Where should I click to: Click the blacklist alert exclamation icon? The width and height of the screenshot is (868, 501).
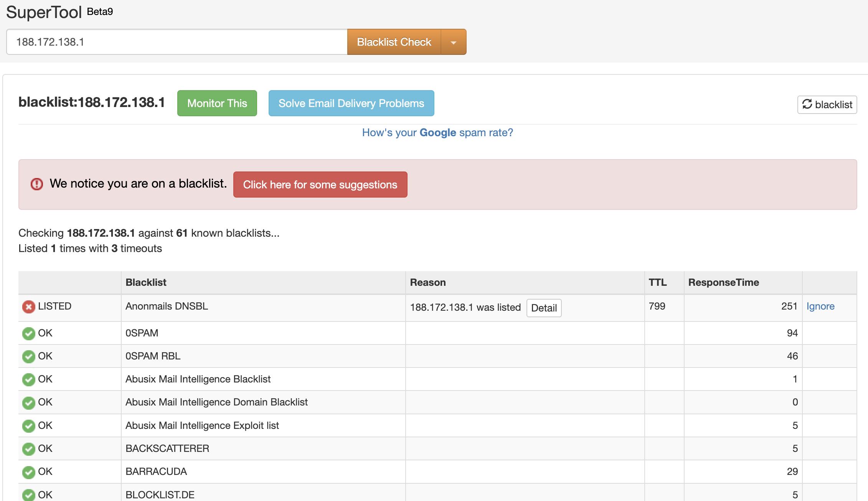[37, 184]
